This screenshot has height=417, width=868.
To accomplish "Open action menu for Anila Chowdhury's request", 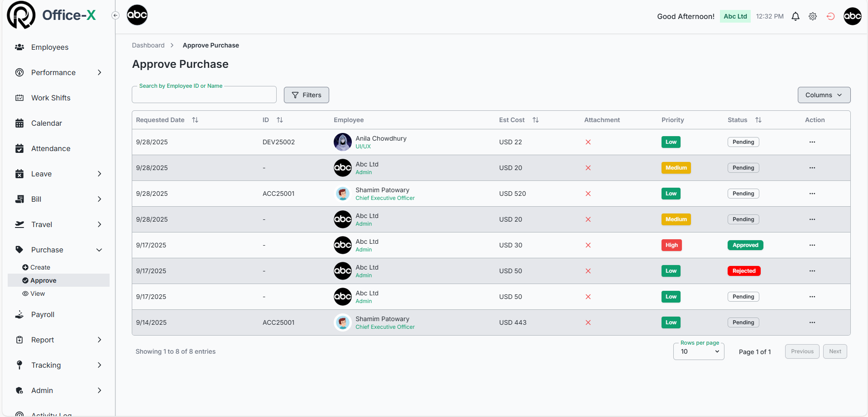I will coord(812,142).
